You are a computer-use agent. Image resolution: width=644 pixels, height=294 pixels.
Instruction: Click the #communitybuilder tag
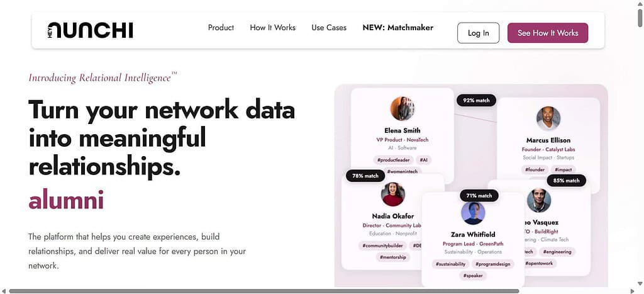382,246
